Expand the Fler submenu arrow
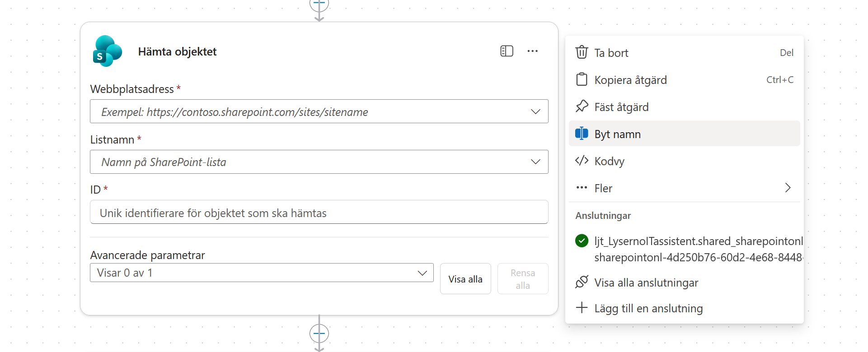Image resolution: width=868 pixels, height=352 pixels. click(788, 188)
